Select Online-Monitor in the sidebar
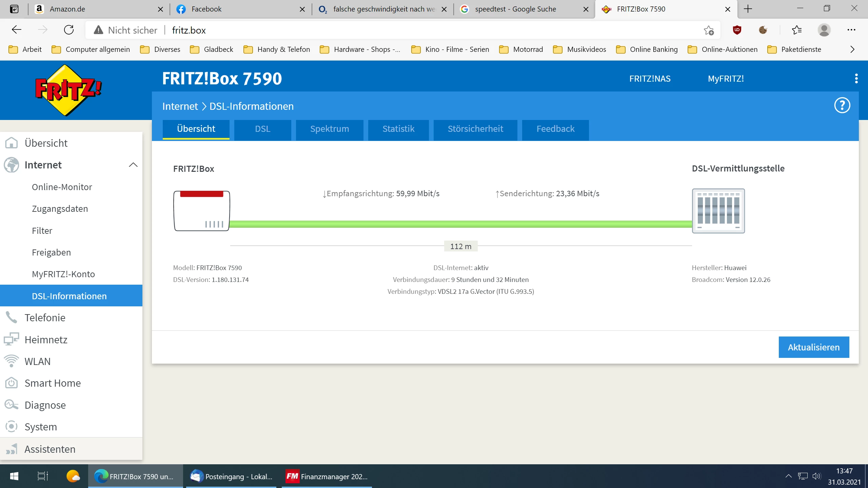 [x=62, y=187]
